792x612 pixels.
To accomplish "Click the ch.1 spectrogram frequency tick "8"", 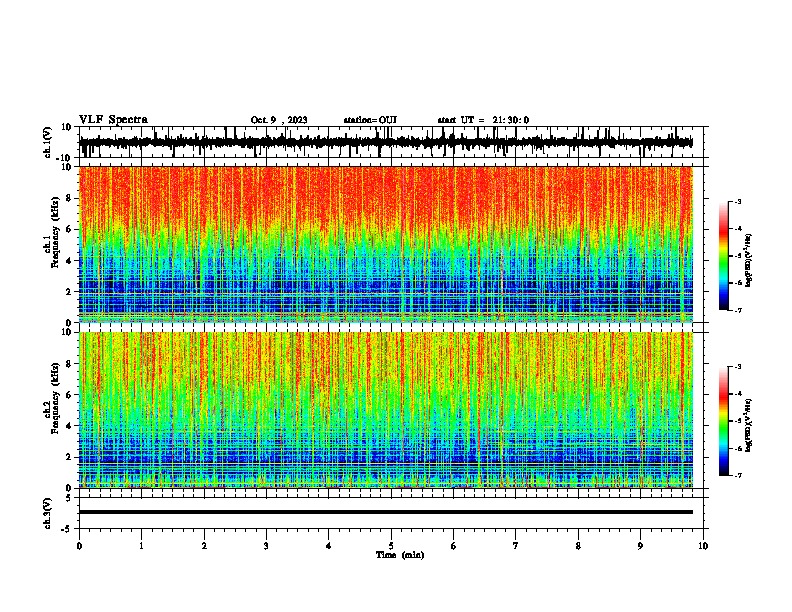I will pos(69,198).
